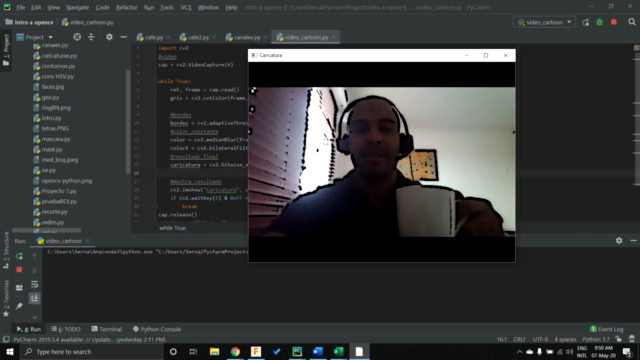Pin the Run tab
The image size is (640, 360).
[x=19, y=306]
